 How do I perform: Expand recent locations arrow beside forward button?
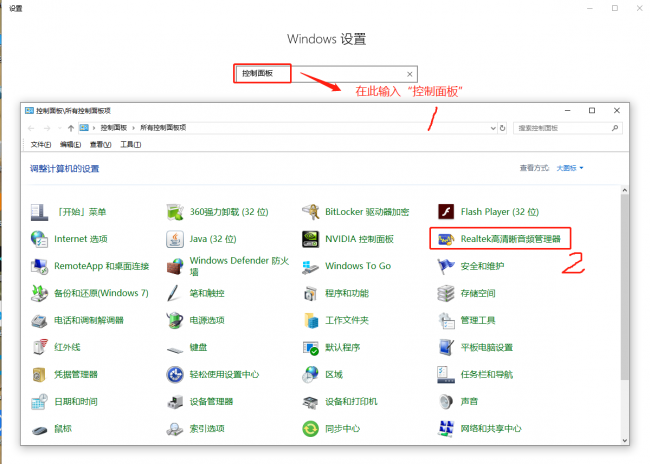click(60, 128)
